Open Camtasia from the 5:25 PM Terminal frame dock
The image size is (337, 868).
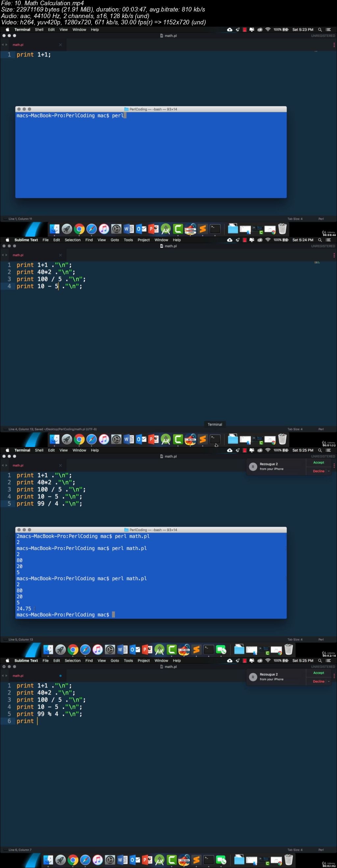pos(172,650)
